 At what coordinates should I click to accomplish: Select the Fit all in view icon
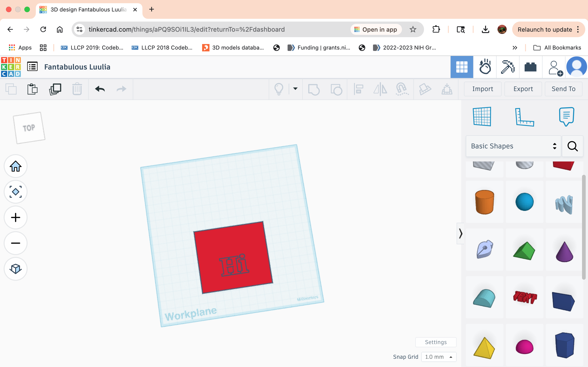(16, 192)
